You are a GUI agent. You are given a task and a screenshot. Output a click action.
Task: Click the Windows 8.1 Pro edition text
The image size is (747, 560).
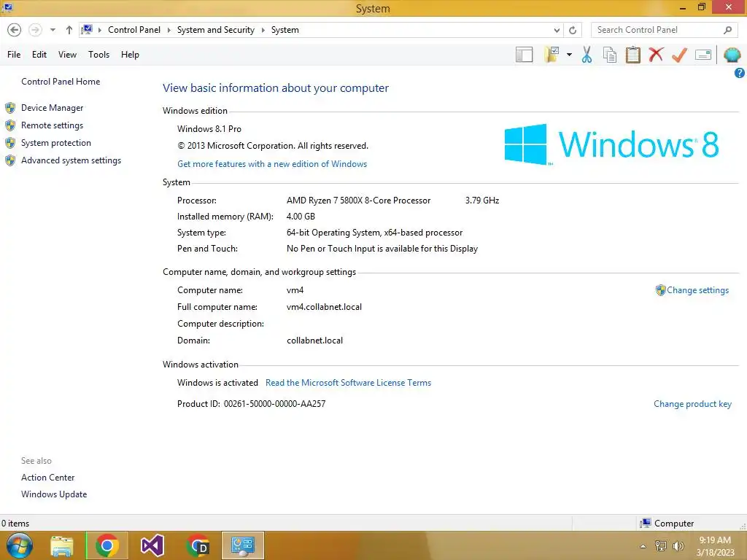click(x=209, y=129)
